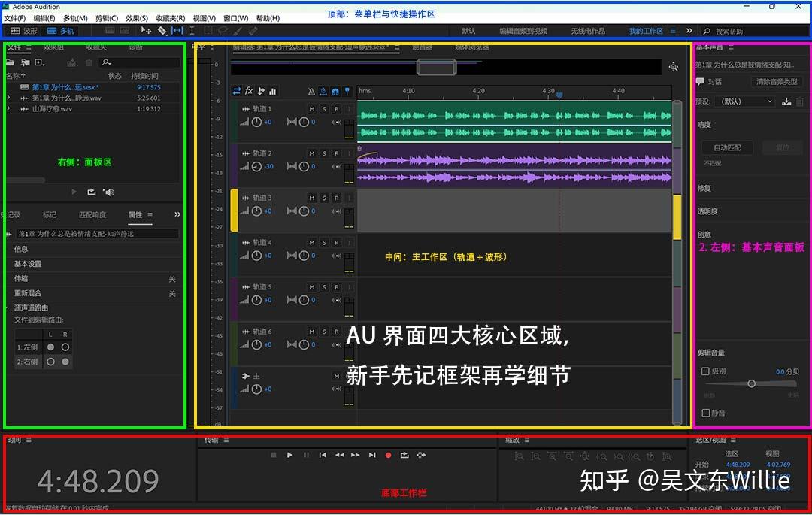Image resolution: width=812 pixels, height=515 pixels.
Task: Mute Track 1 (轨道 1)
Action: click(312, 109)
